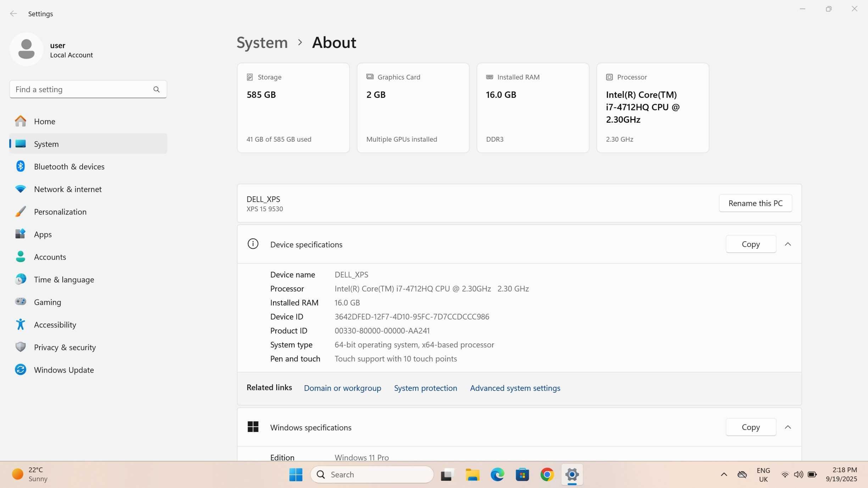Click the Processor info card
This screenshot has height=488, width=868.
pyautogui.click(x=653, y=108)
